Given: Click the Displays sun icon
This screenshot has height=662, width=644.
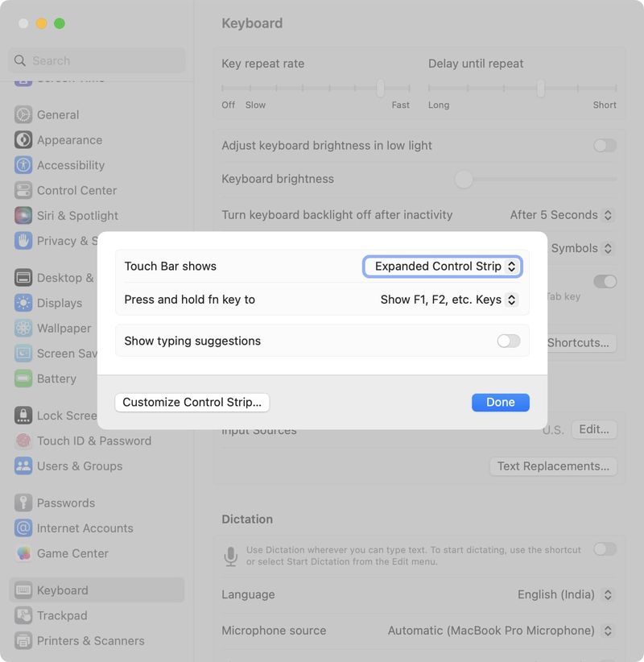Looking at the screenshot, I should pyautogui.click(x=23, y=303).
